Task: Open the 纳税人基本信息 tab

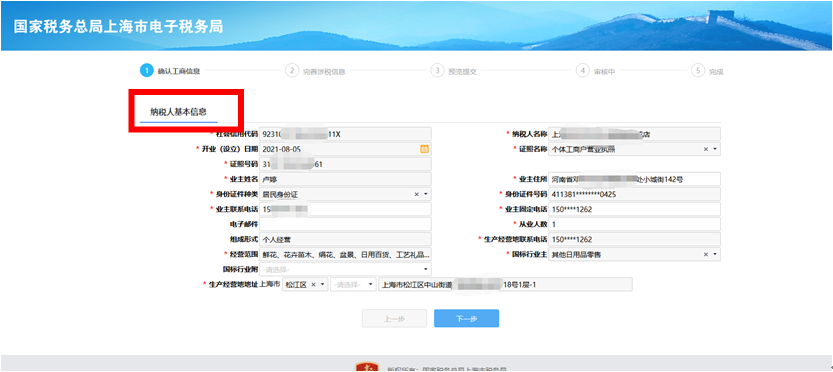Action: 178,112
